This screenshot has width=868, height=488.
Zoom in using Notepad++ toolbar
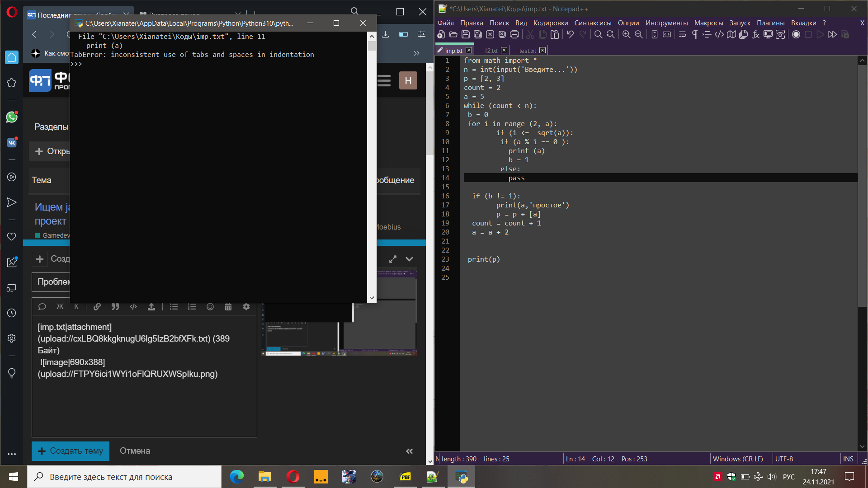coord(626,34)
